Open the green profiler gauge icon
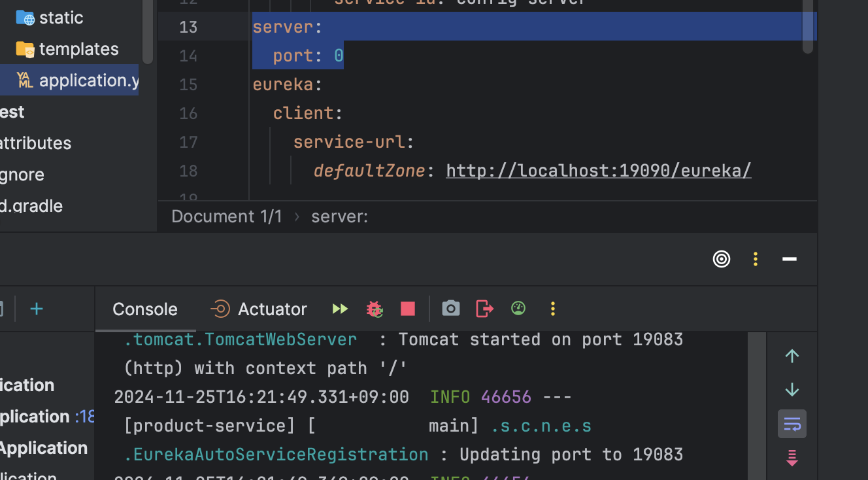 [x=518, y=308]
